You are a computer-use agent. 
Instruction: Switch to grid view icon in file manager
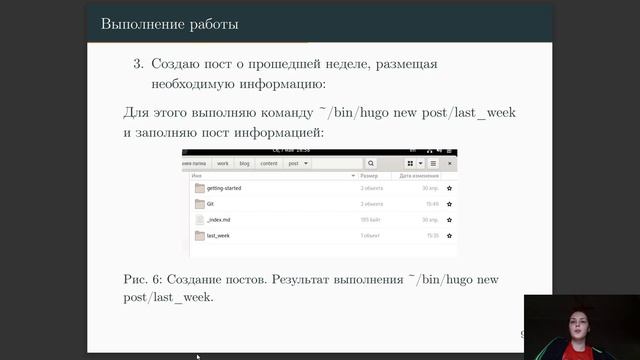click(x=410, y=163)
